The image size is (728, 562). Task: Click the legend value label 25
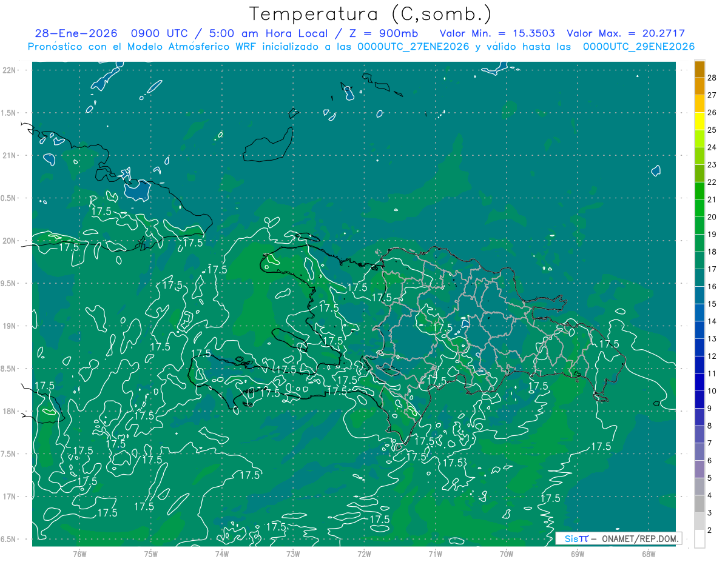(x=712, y=130)
